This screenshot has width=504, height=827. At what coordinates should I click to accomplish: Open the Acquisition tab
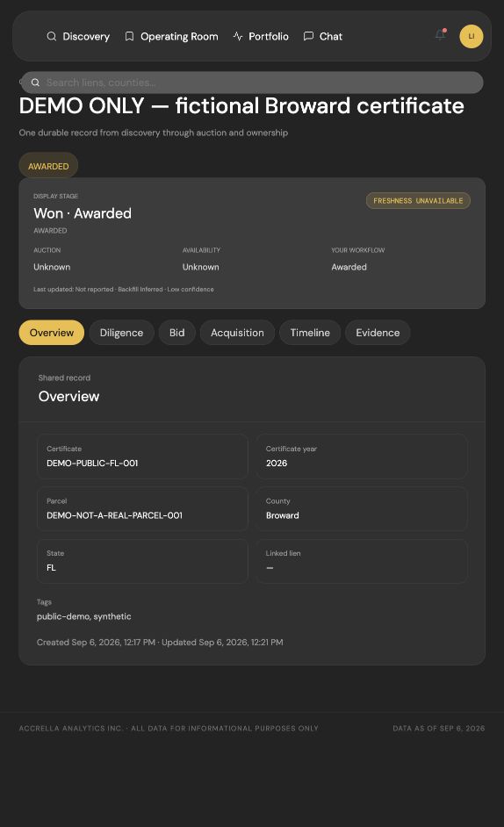pos(237,333)
